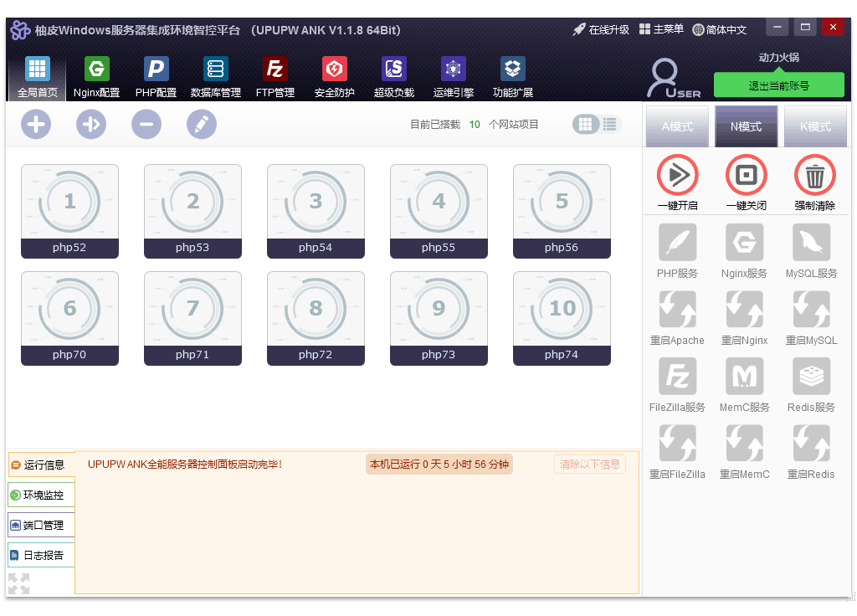Click the edit website pencil icon
The image size is (857, 616).
pos(202,125)
